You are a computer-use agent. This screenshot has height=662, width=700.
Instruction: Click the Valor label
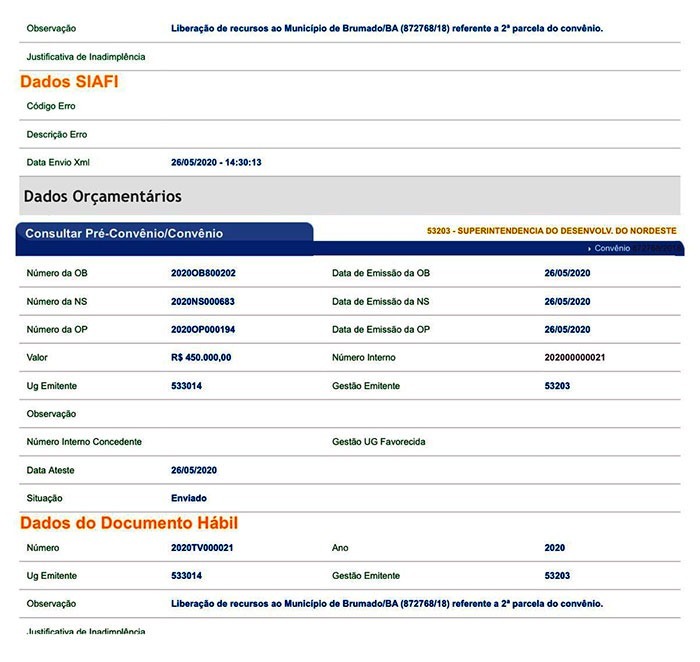click(37, 358)
